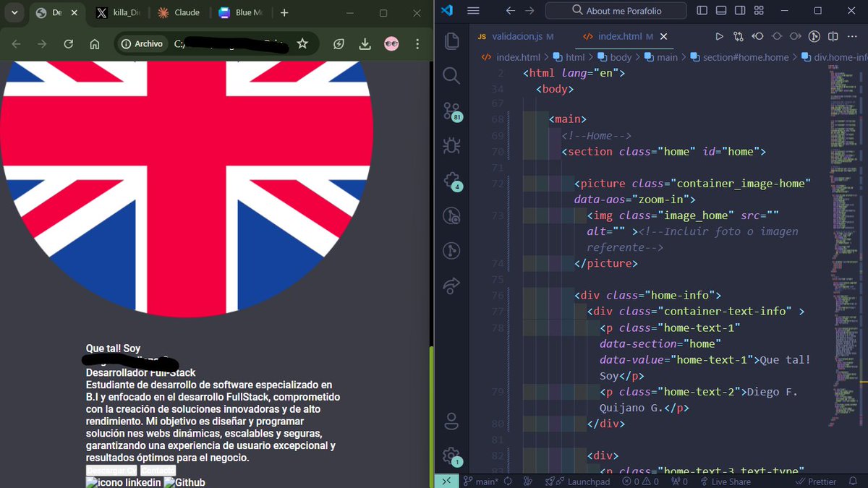Screen dimensions: 868x488
Task: Open the Extensions view with 4 badge
Action: tap(452, 180)
